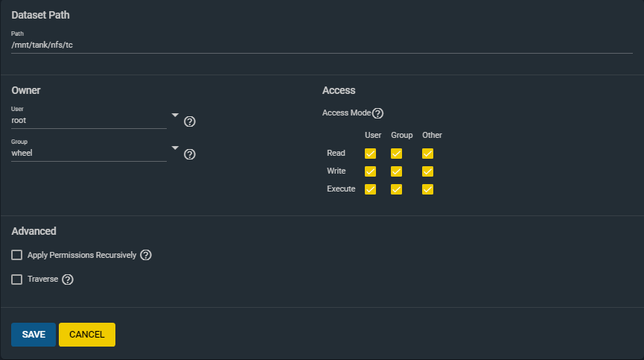Open help tooltip for owner Group field
This screenshot has height=360, width=644.
tap(189, 154)
